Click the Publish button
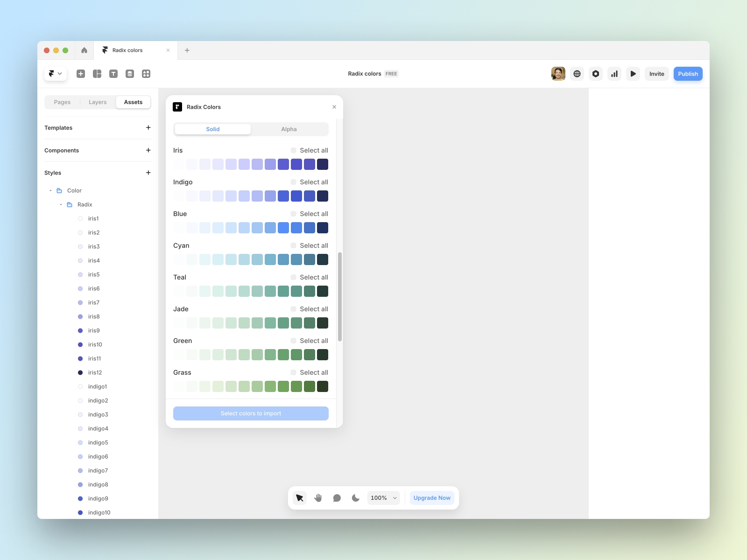Image resolution: width=747 pixels, height=560 pixels. tap(688, 74)
